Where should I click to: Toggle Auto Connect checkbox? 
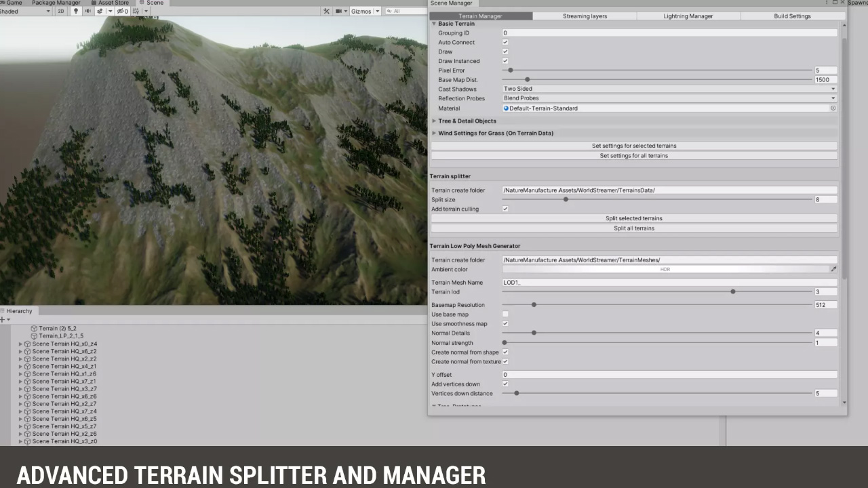[x=505, y=42]
